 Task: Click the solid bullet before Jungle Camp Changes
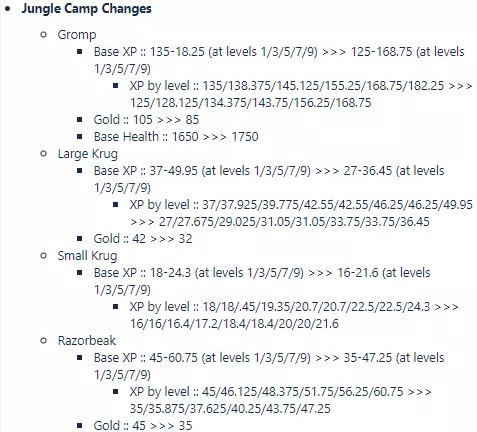pos(7,9)
